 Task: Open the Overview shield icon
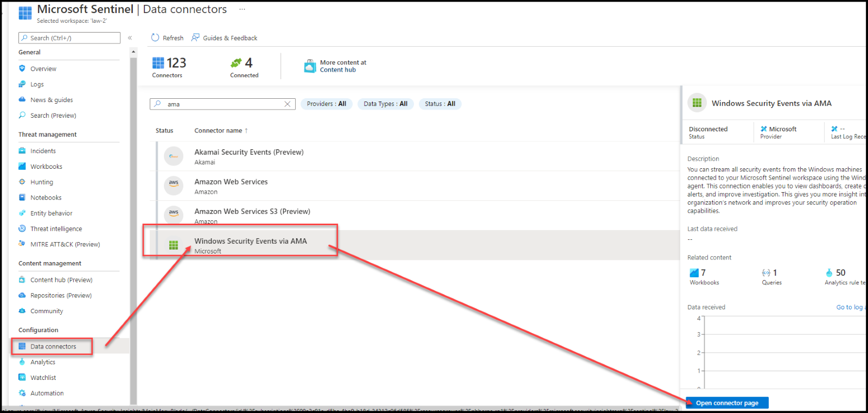[x=22, y=68]
